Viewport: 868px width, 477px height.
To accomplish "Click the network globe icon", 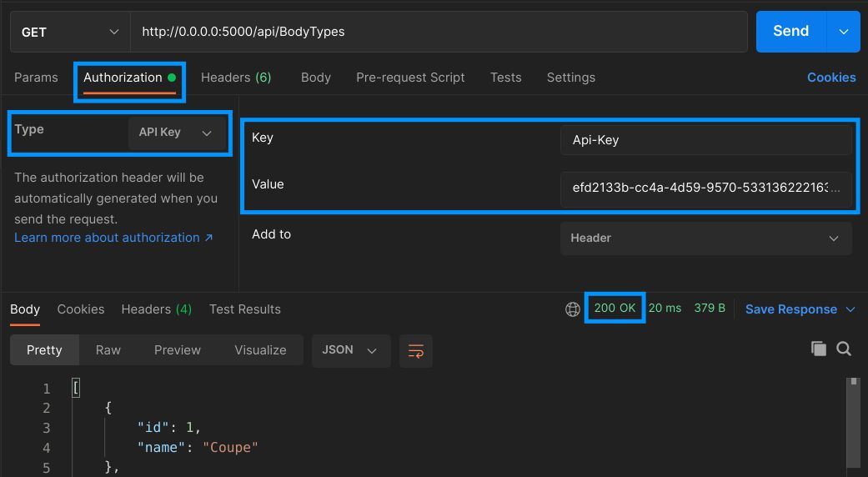I will (572, 309).
